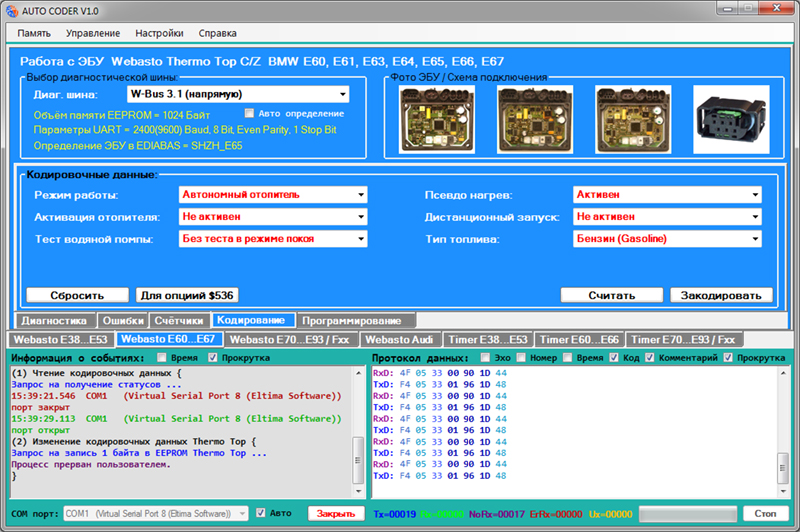Switch to the Webasto Audi tab
This screenshot has width=800, height=532.
pyautogui.click(x=399, y=340)
